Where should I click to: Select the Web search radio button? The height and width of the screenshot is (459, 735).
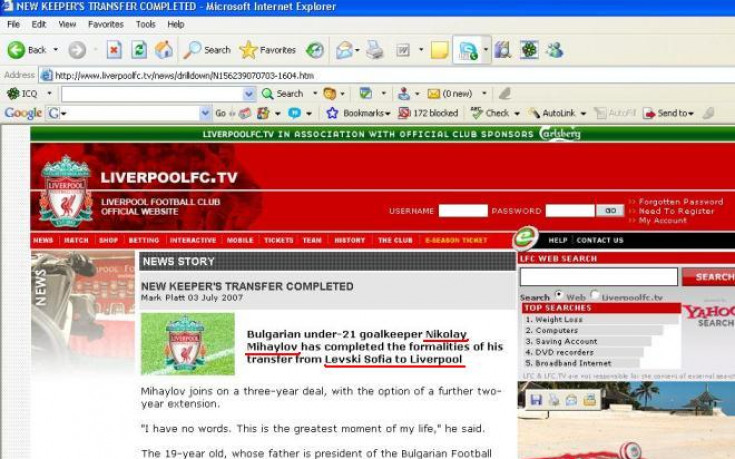[559, 295]
